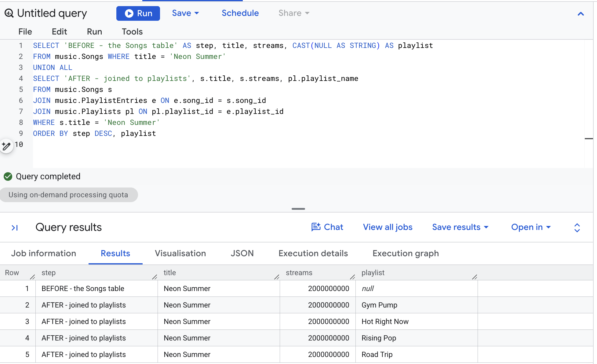Image resolution: width=597 pixels, height=364 pixels.
Task: Collapse the results panel with the arrow-bar icon
Action: click(x=15, y=227)
